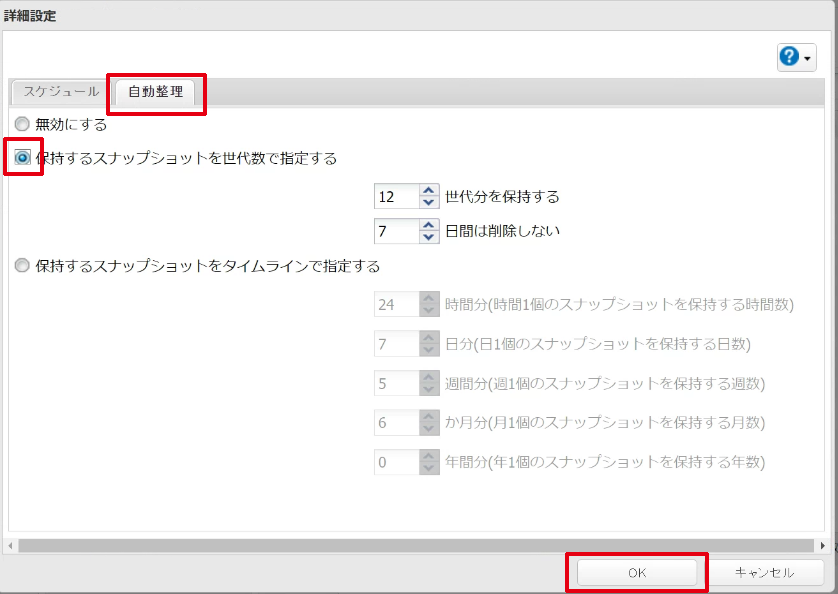Click the 世代分 number field showing 12
Image resolution: width=838 pixels, height=594 pixels.
tap(395, 196)
